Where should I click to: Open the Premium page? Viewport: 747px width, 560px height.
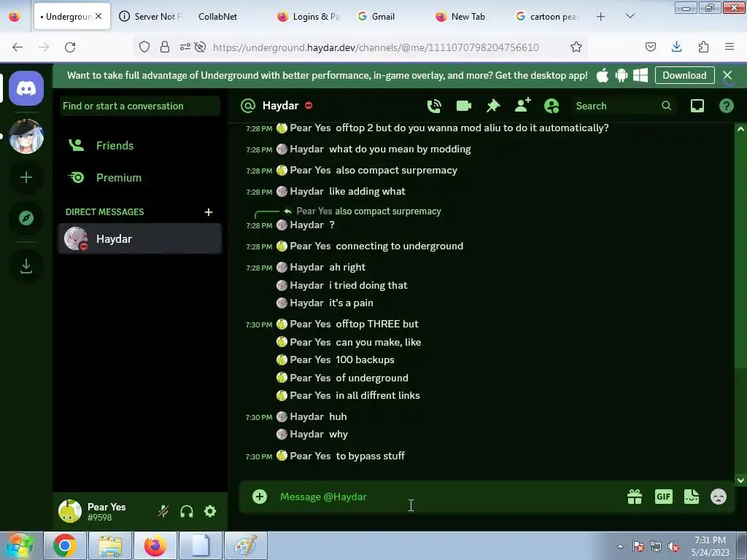click(x=139, y=178)
